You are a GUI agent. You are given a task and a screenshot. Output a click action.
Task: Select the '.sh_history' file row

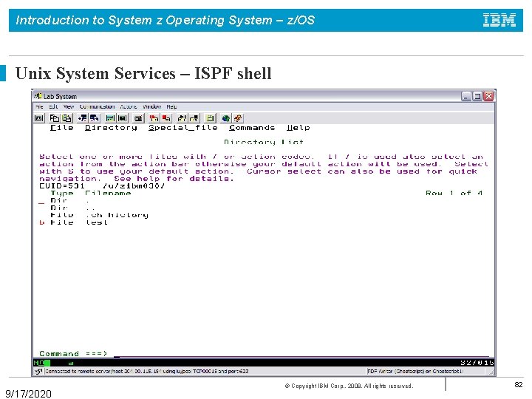pyautogui.click(x=100, y=216)
